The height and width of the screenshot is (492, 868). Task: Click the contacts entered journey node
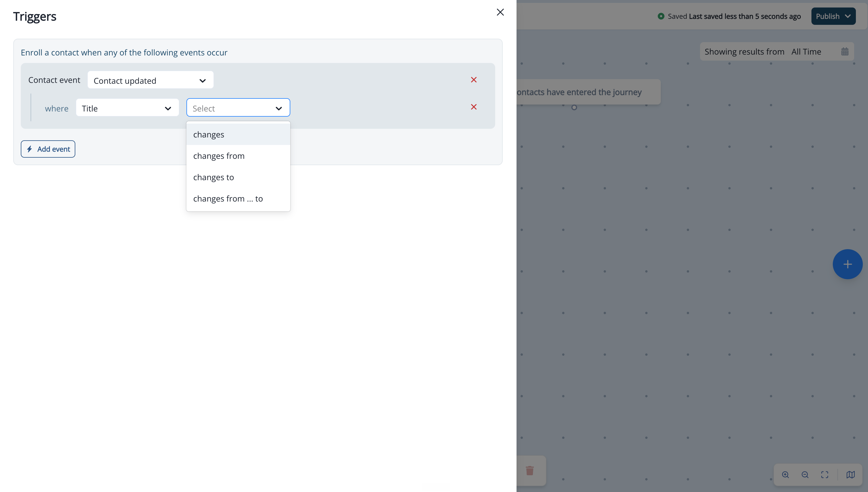[x=588, y=92]
